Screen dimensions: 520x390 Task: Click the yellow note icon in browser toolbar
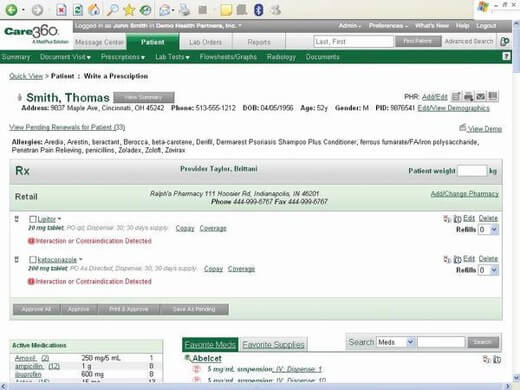click(226, 10)
